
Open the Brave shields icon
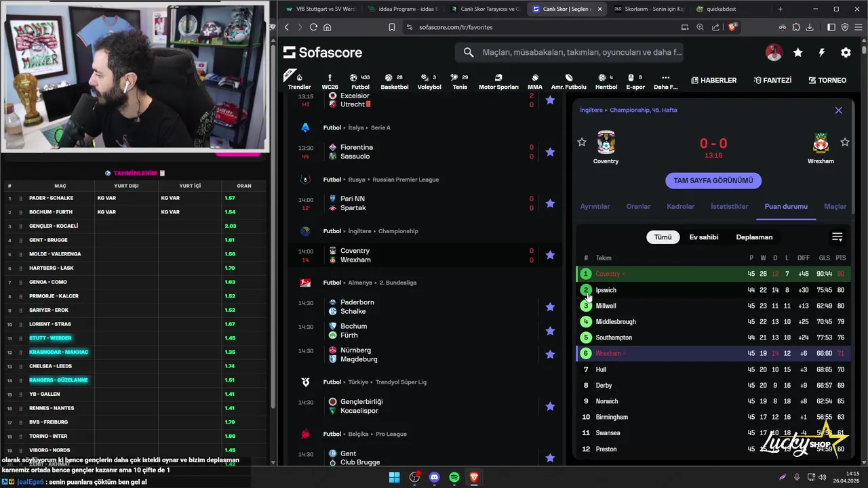pyautogui.click(x=732, y=27)
